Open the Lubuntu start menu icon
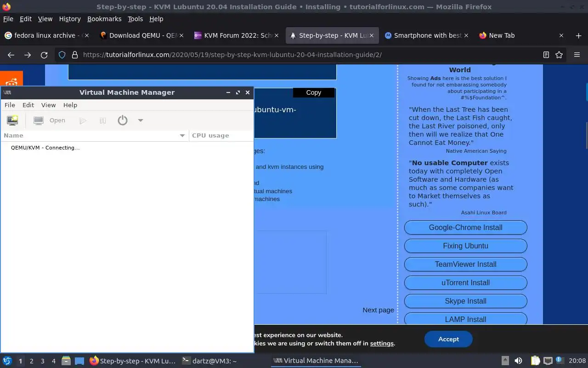 [7, 361]
